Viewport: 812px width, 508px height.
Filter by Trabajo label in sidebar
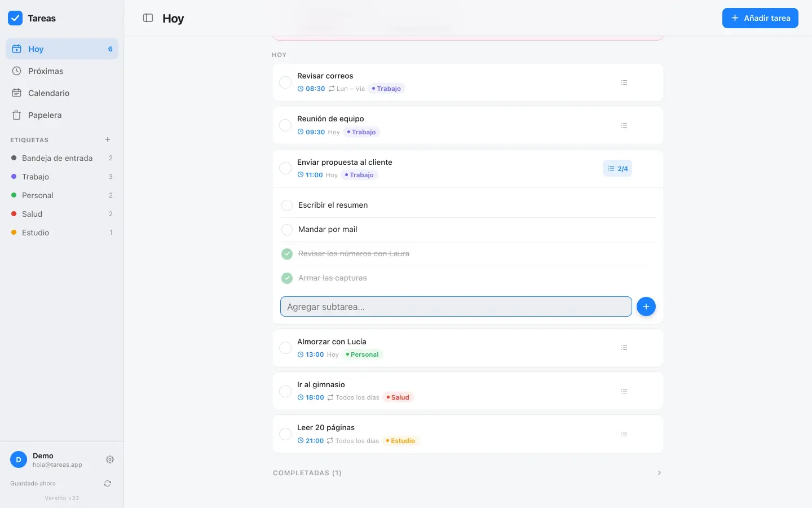[62, 177]
